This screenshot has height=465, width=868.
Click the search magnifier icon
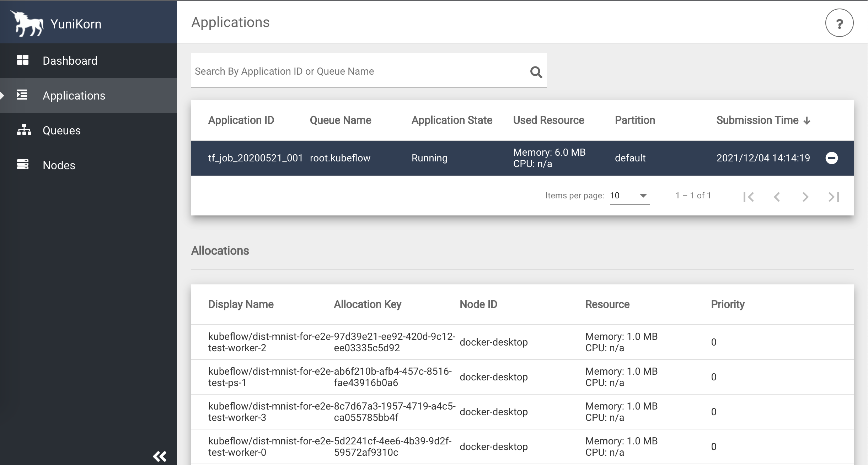[535, 72]
